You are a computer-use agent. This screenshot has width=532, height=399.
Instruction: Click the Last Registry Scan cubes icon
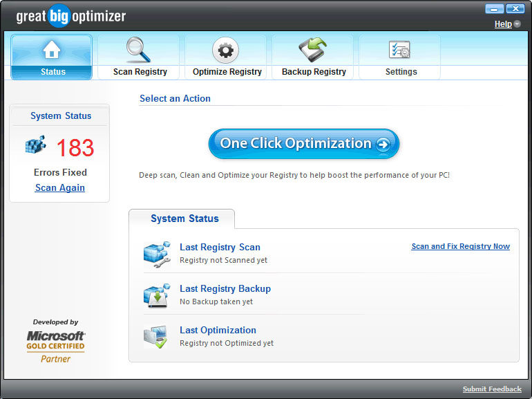pos(157,254)
